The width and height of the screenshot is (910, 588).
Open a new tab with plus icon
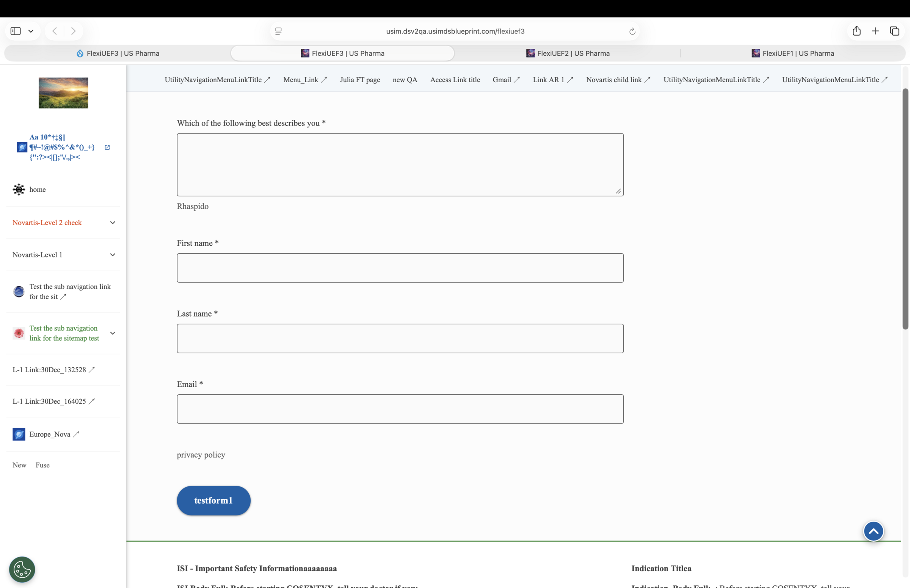pos(875,31)
